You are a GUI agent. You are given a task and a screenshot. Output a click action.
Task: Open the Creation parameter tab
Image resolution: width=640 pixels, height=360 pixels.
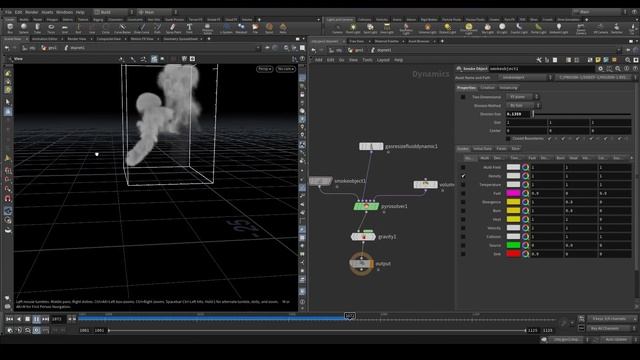tap(487, 88)
